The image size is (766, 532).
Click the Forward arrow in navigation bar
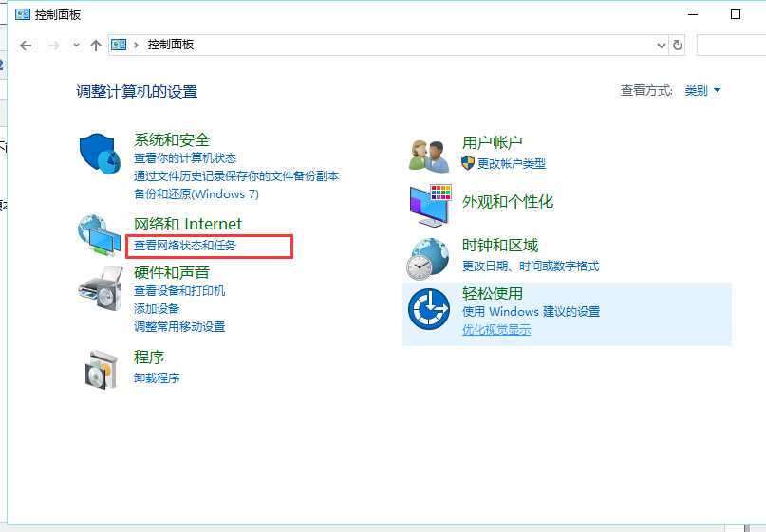54,46
